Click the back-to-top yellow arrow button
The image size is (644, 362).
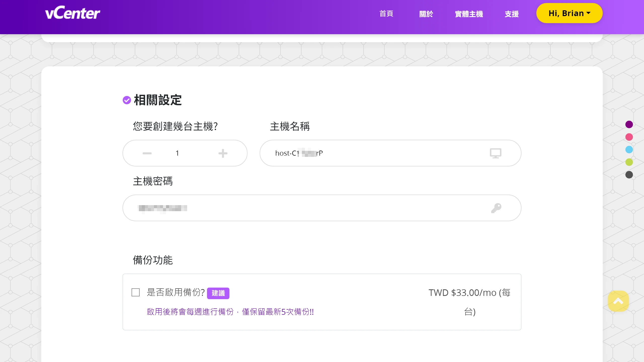(x=619, y=301)
